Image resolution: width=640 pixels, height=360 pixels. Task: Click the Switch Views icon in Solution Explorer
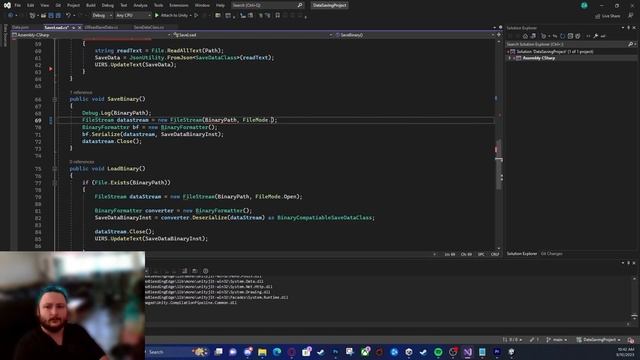tap(533, 36)
